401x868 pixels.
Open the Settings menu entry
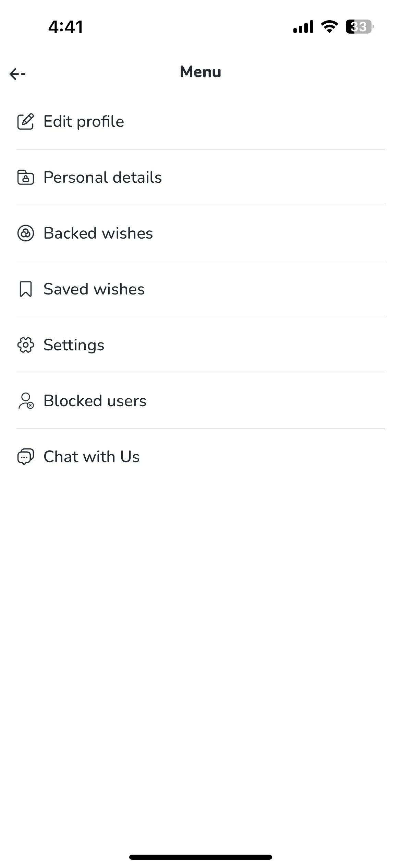coord(200,345)
